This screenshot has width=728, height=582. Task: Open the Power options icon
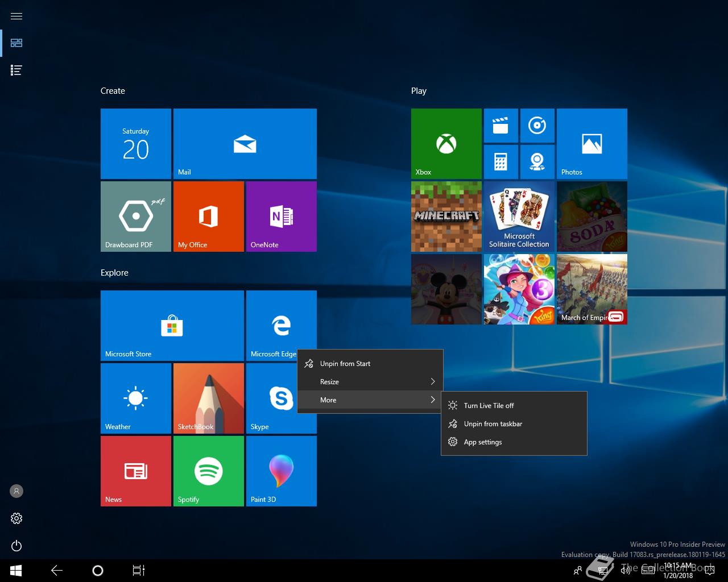(16, 546)
